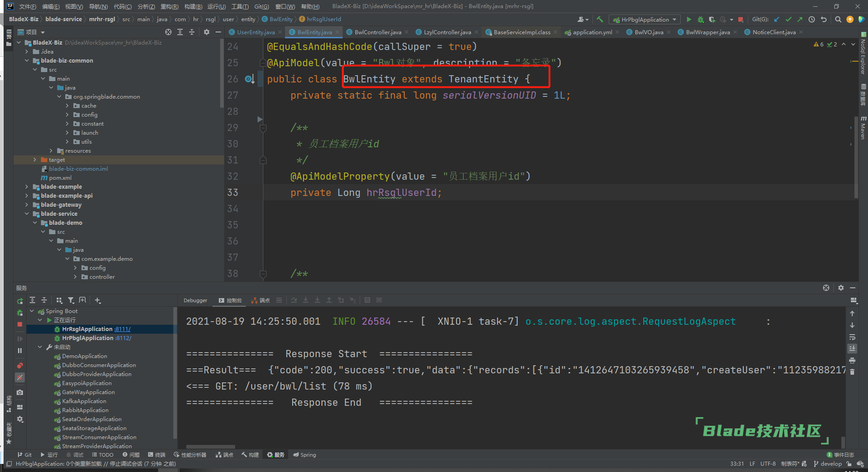Click the console horizontal scrollbar thumb
The height and width of the screenshot is (472, 868).
[211, 446]
